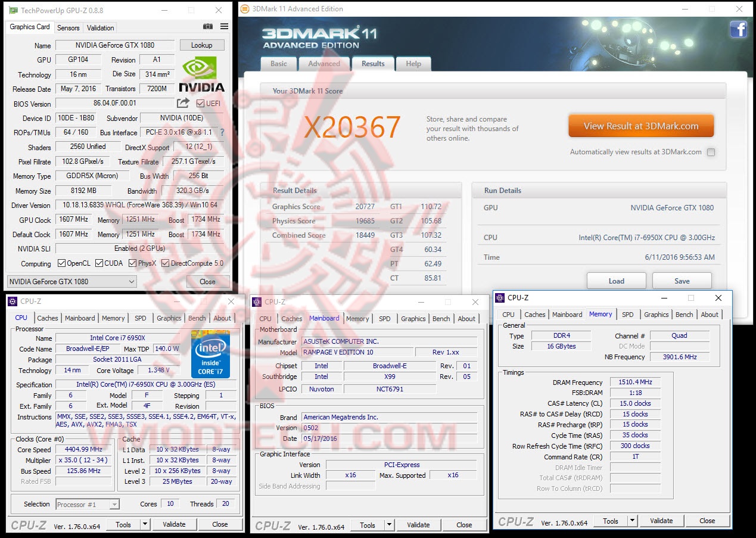Image resolution: width=756 pixels, height=538 pixels.
Task: Click the Close button in GPU-Z
Action: pyautogui.click(x=208, y=282)
